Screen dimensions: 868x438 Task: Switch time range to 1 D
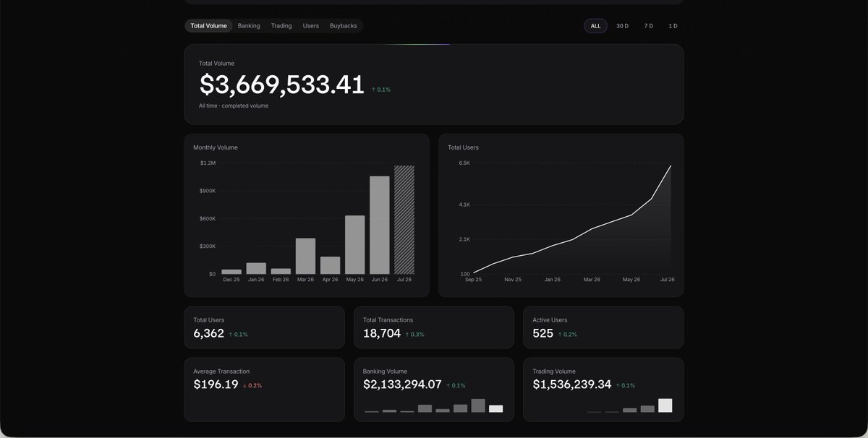(x=673, y=26)
